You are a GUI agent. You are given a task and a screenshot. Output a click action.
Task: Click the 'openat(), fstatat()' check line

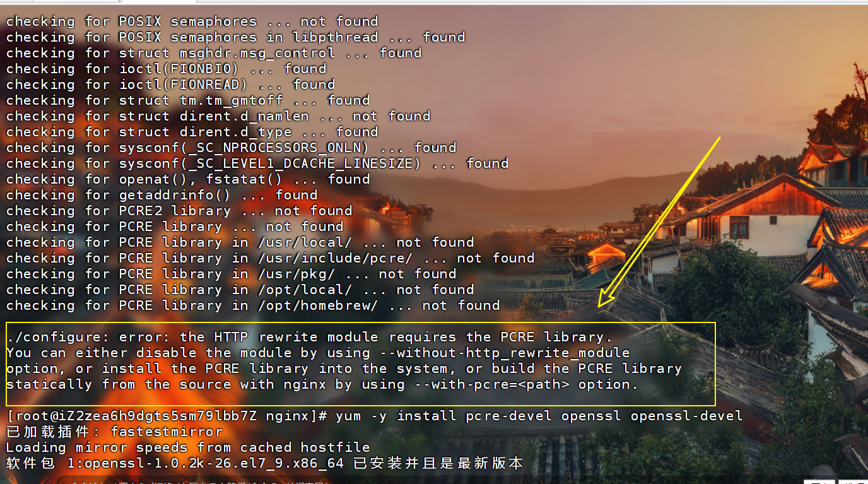click(x=188, y=179)
